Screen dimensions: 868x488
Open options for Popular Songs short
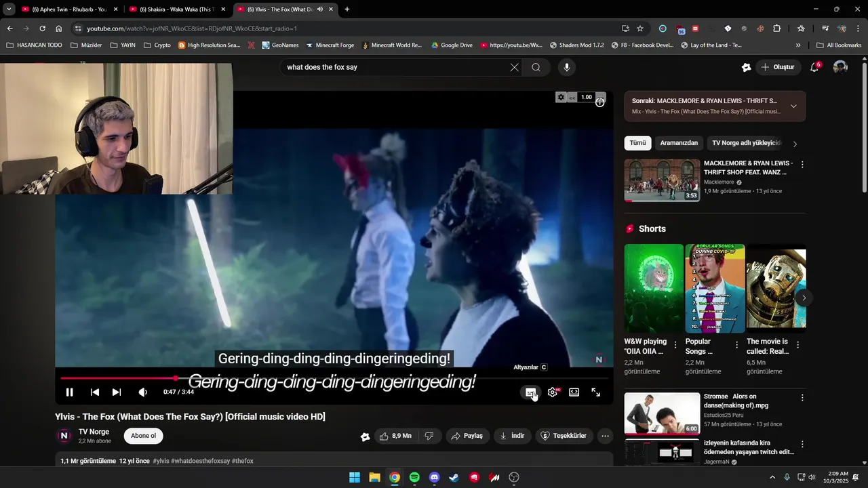coord(736,345)
